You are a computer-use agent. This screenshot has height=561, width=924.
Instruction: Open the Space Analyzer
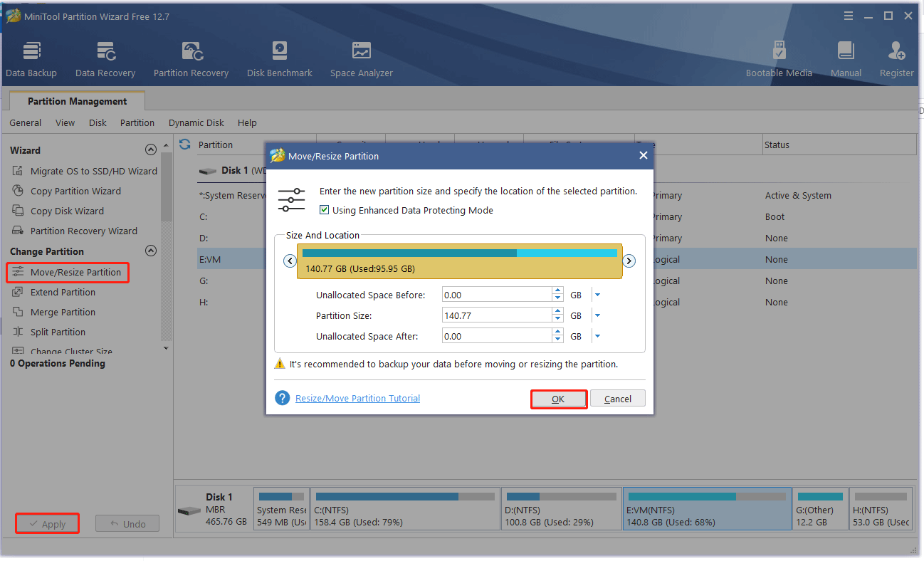click(x=362, y=60)
